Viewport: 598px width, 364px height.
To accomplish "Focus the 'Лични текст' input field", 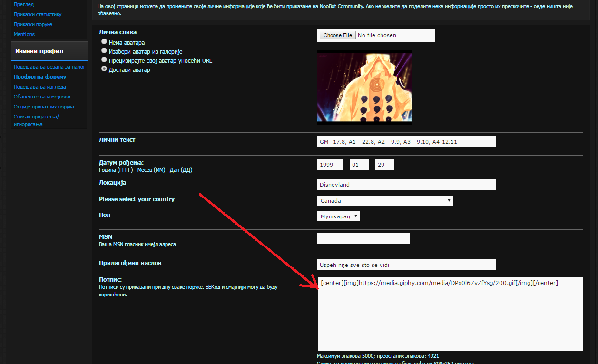I will [406, 141].
